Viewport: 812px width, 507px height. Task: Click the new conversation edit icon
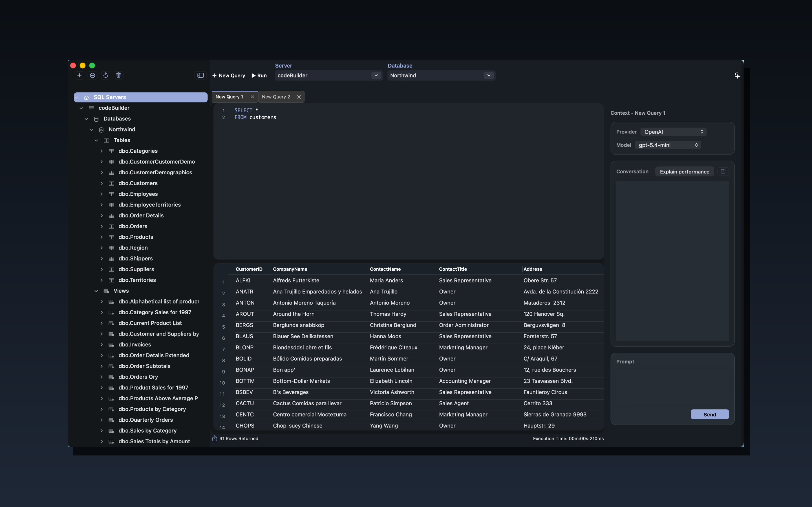(x=723, y=171)
